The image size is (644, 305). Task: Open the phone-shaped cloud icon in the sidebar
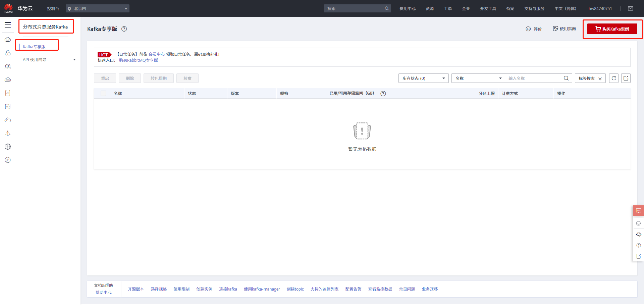coord(8,93)
